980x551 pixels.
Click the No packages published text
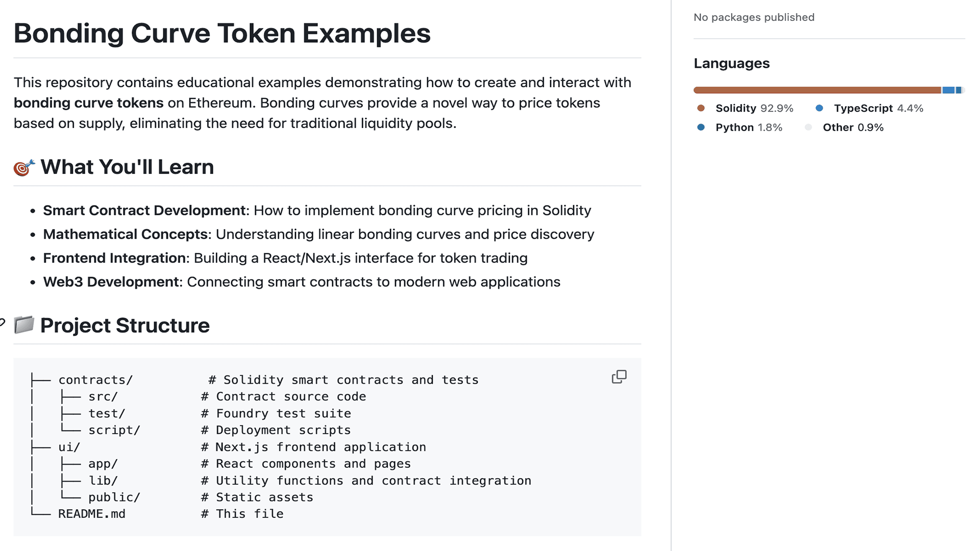pyautogui.click(x=754, y=17)
